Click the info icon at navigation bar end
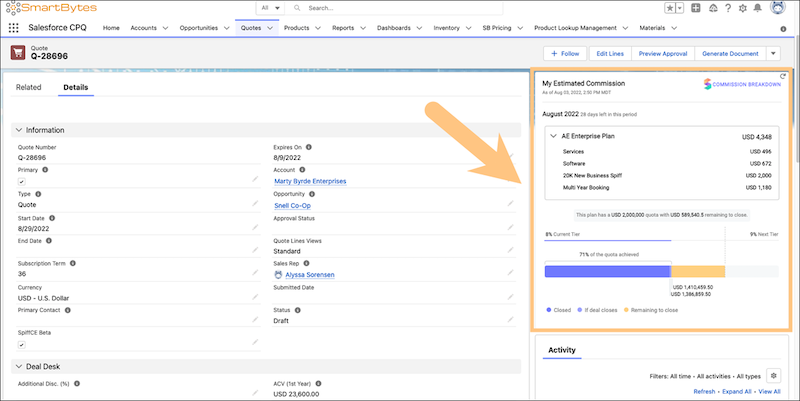800x401 pixels. pos(783,29)
